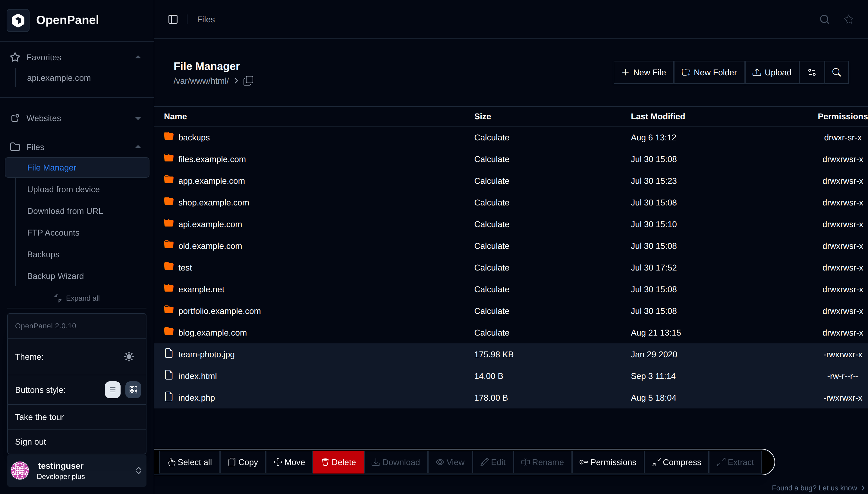Sort by the Name column header
Viewport: 868px width, 494px height.
click(175, 116)
